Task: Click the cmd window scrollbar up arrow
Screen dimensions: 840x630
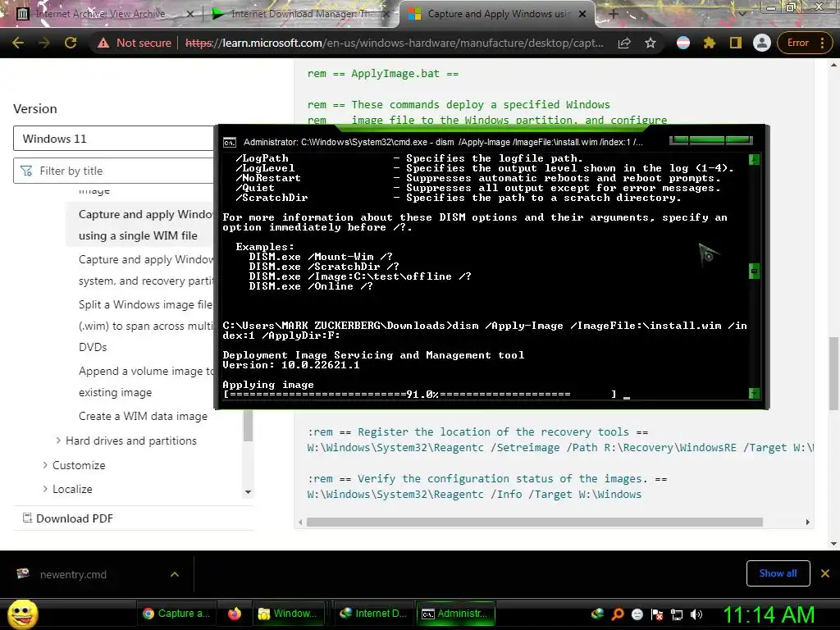Action: click(x=754, y=159)
